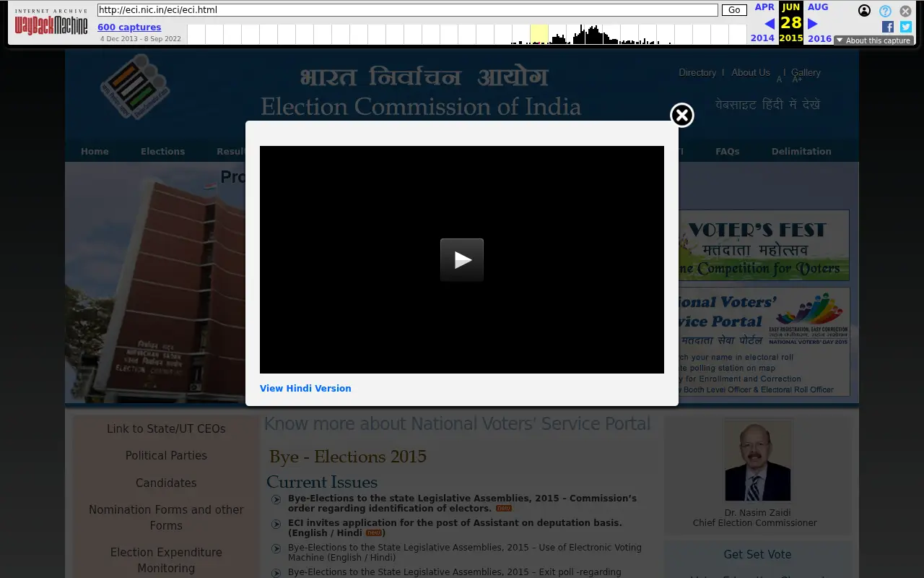Open Get Set Vote link
The image size is (924, 578).
[x=757, y=554]
